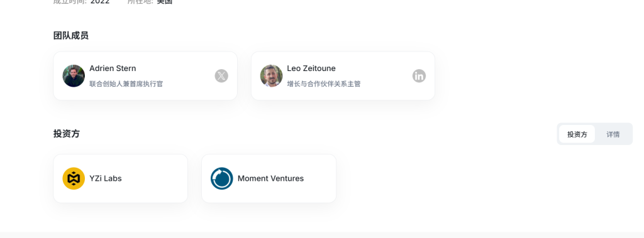The height and width of the screenshot is (238, 644).
Task: Open Leo Zeitoune's LinkedIn icon
Action: click(419, 76)
